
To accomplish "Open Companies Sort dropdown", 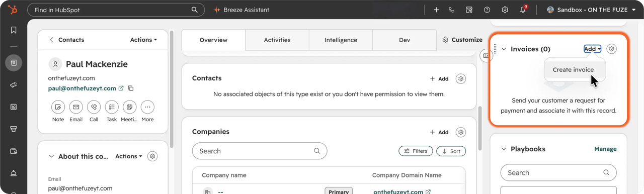I will click(x=451, y=151).
